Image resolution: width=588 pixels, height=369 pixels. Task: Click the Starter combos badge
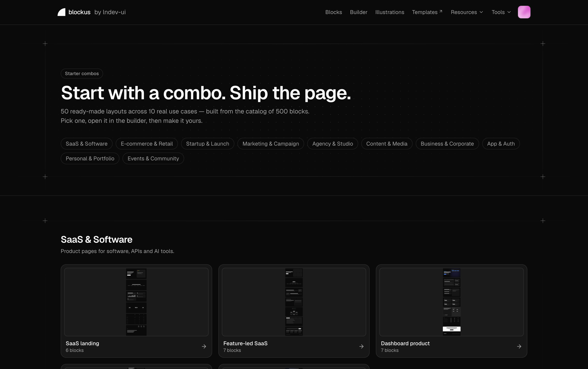(82, 73)
